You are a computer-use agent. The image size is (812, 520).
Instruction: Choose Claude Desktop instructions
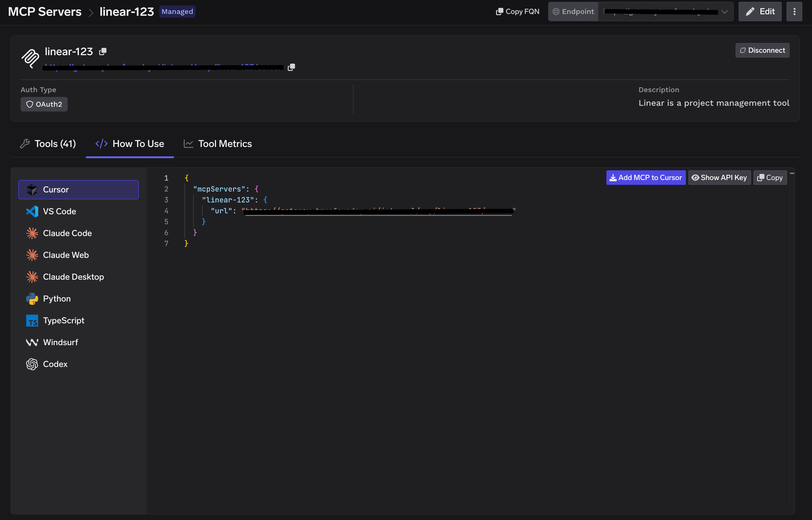(78, 277)
